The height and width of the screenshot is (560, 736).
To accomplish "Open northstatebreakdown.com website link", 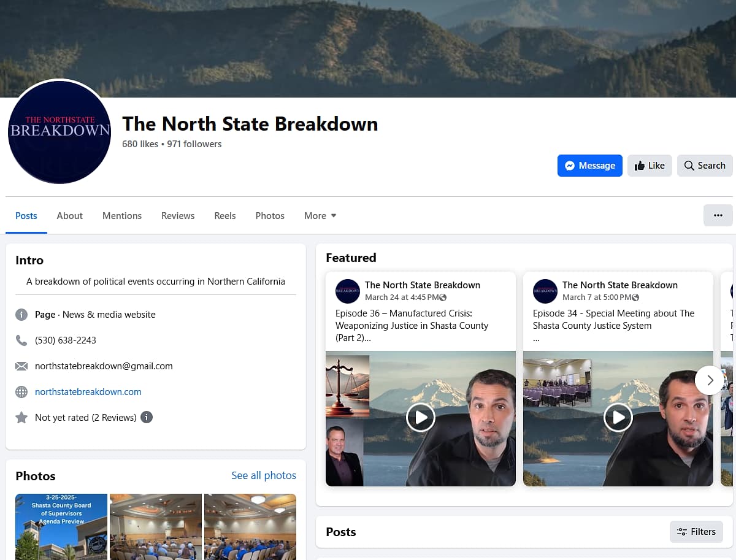I will click(88, 391).
